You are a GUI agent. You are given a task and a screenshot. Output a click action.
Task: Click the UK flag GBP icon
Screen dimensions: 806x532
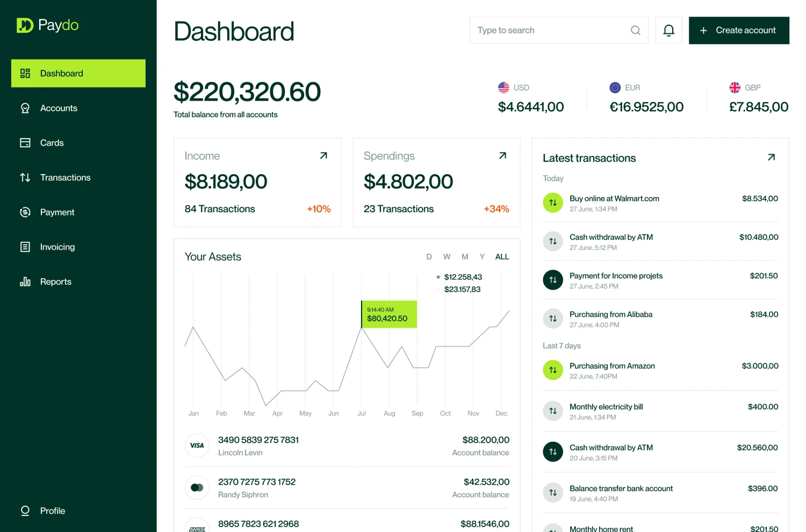pyautogui.click(x=735, y=88)
